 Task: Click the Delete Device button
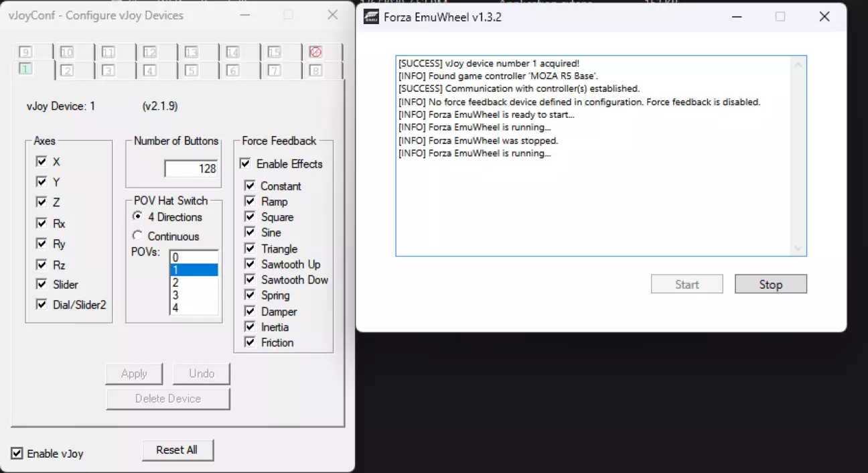click(168, 399)
